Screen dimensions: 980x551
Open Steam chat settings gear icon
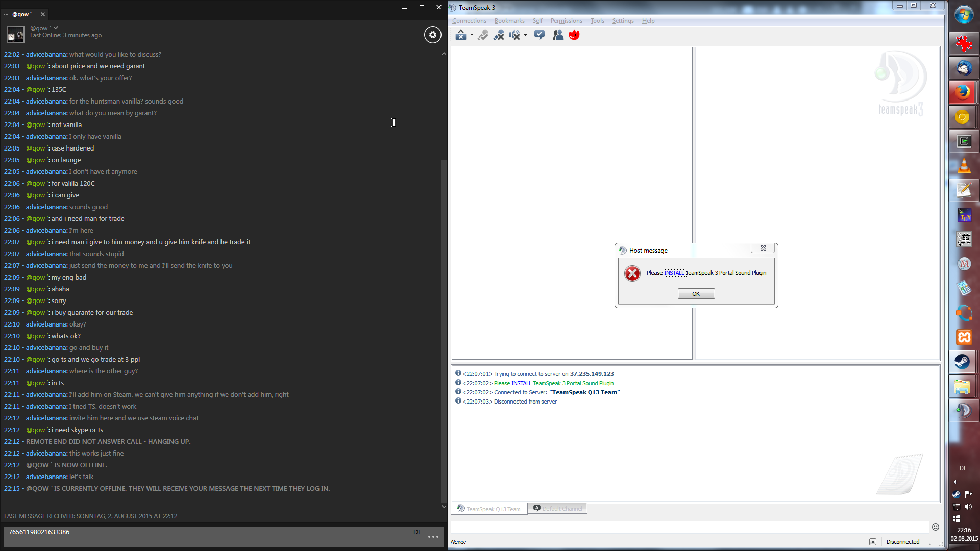point(432,35)
